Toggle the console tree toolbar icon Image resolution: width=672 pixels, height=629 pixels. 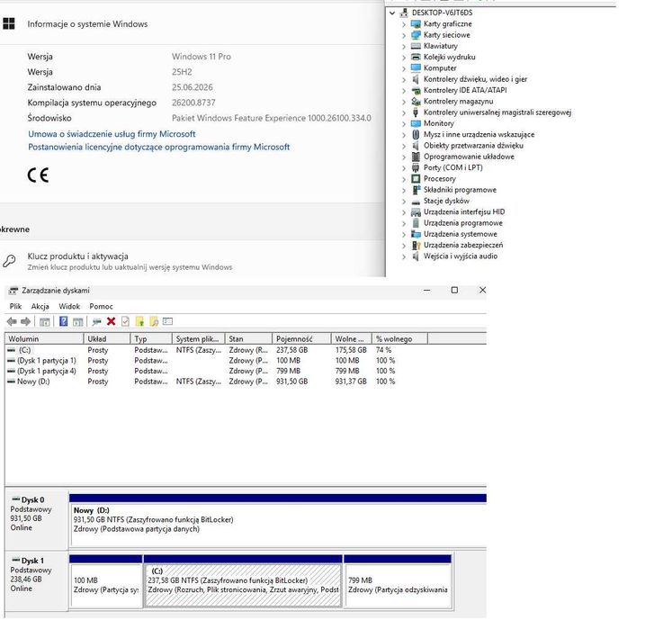tap(45, 321)
